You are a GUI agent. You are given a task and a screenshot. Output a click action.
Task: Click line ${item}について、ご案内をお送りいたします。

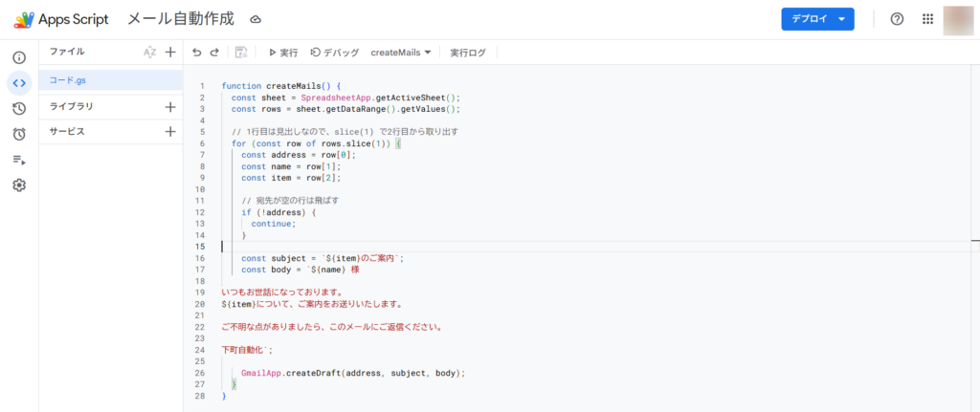(312, 304)
